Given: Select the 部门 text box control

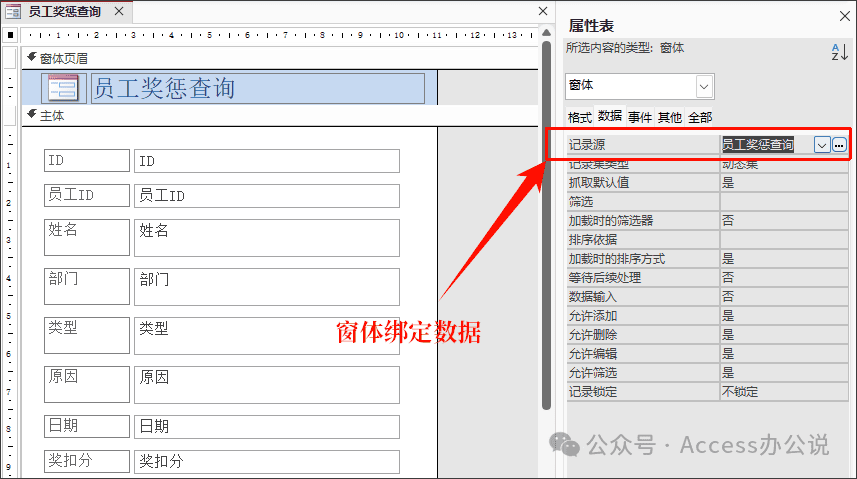Looking at the screenshot, I should click(x=267, y=287).
